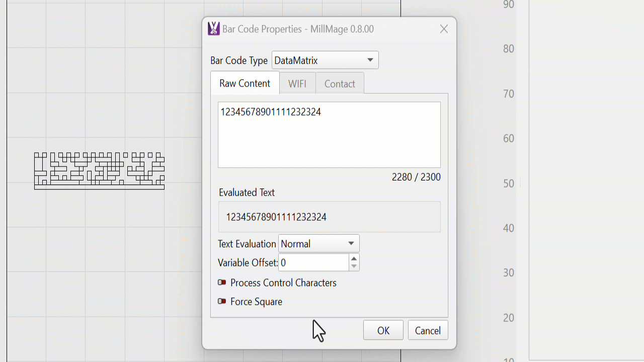Toggle the Force Square switch
644x362 pixels.
click(222, 302)
